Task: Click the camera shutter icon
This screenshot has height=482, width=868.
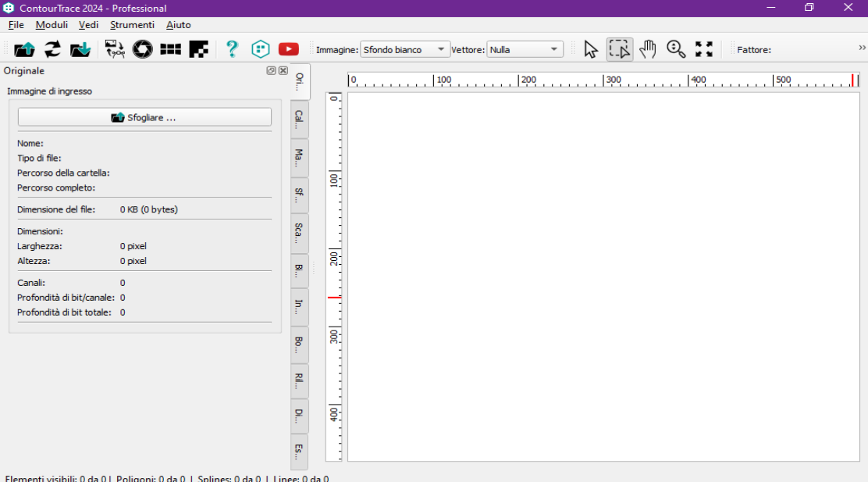Action: (x=142, y=49)
